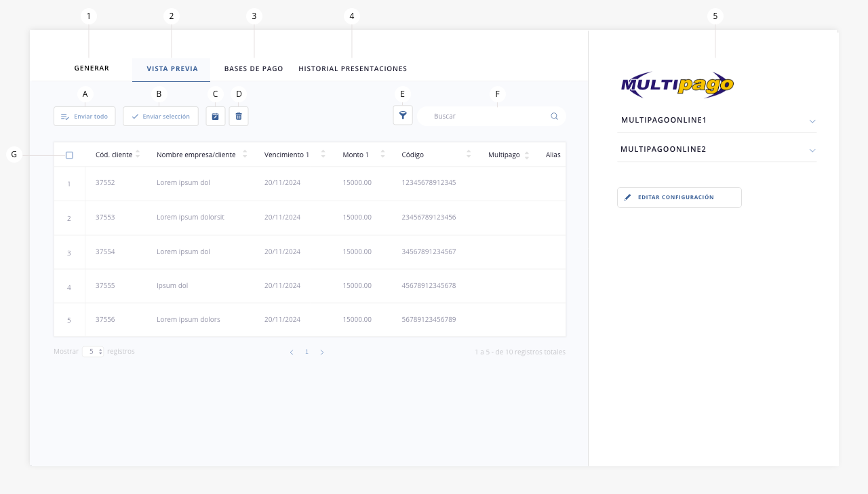Open the filter funnel button

pos(403,115)
